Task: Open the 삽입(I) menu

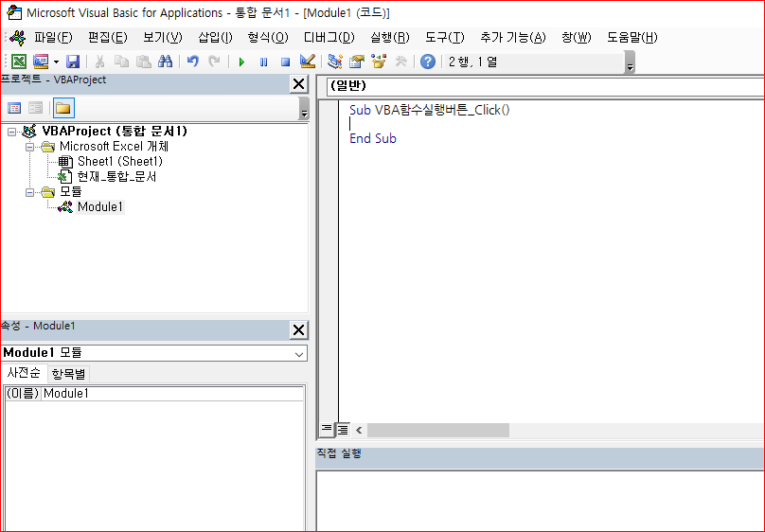Action: (215, 38)
